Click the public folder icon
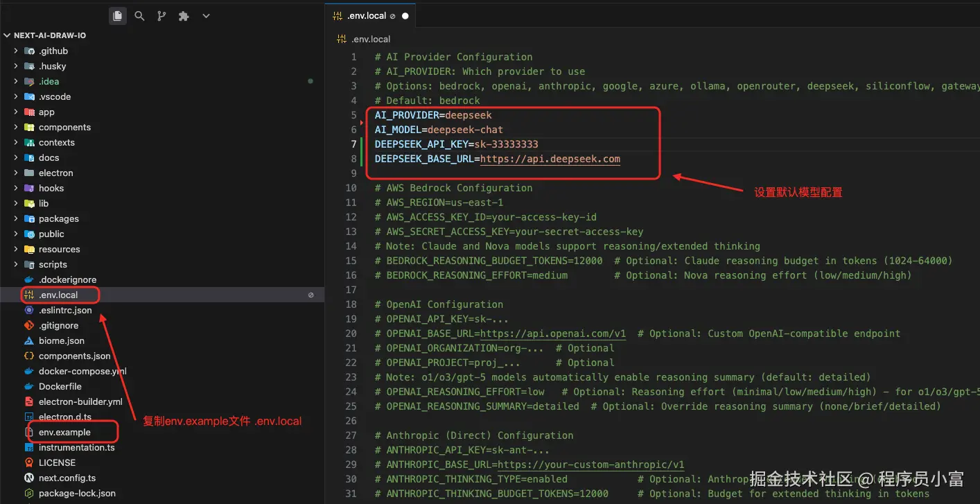 29,234
